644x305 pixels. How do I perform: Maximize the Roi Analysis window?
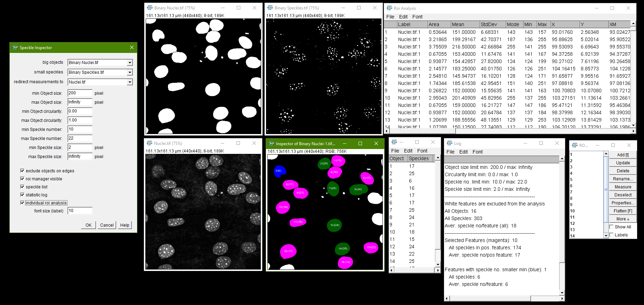(x=612, y=8)
